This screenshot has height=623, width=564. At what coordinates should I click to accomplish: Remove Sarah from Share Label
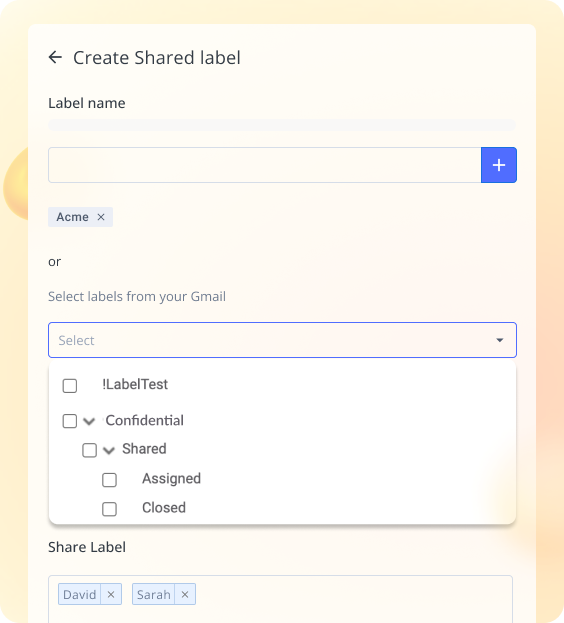point(185,594)
